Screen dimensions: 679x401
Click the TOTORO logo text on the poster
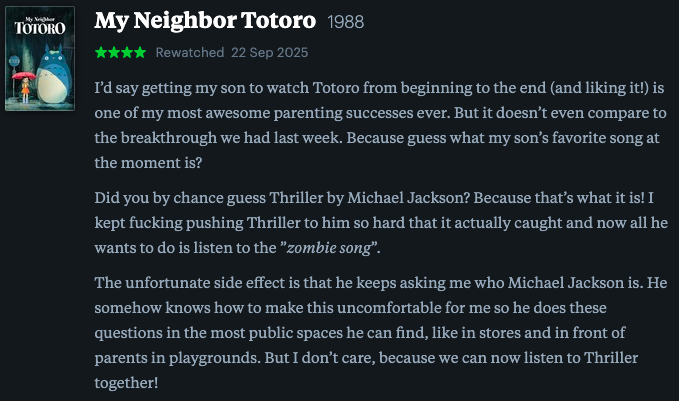(x=40, y=27)
